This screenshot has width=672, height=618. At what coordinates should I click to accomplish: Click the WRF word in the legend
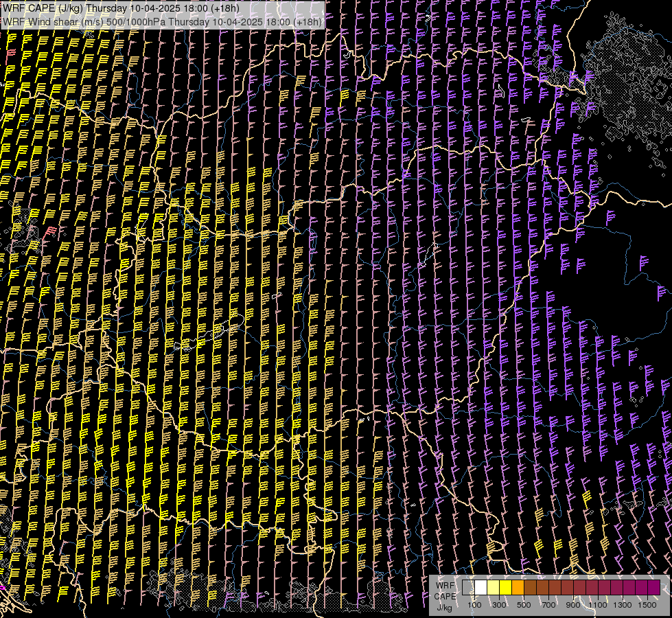tap(445, 586)
